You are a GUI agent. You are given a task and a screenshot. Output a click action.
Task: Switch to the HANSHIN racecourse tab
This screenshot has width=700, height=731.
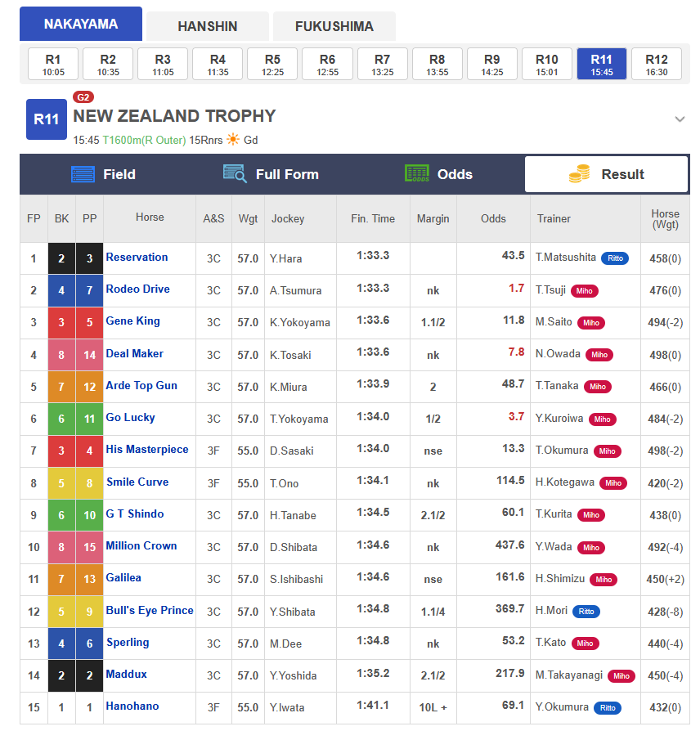pos(208,26)
